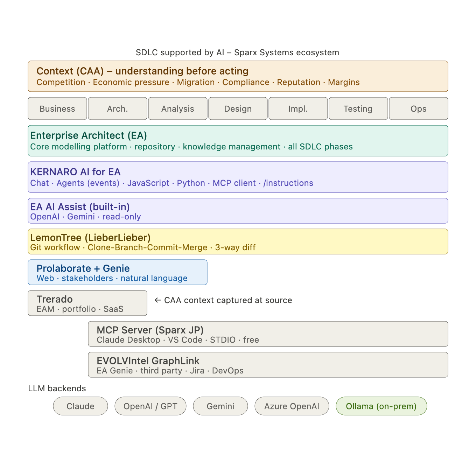The height and width of the screenshot is (476, 476).
Task: Click the Arch. phase box
Action: click(x=118, y=108)
